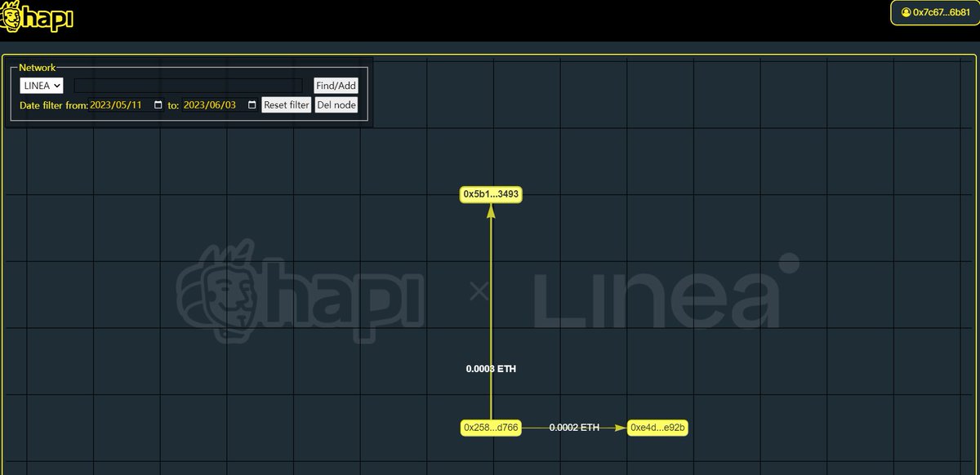This screenshot has height=475, width=980.
Task: Edit the 2023/06/03 to-date field
Action: (x=220, y=105)
